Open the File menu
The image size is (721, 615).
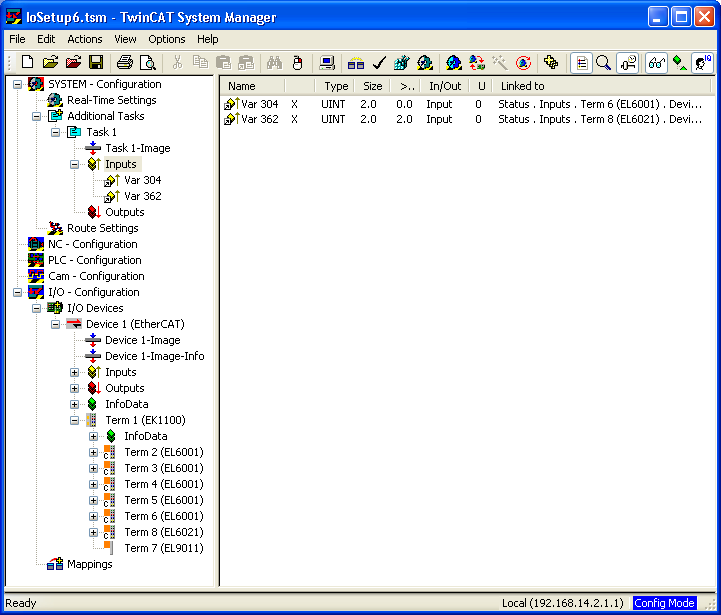click(x=17, y=39)
